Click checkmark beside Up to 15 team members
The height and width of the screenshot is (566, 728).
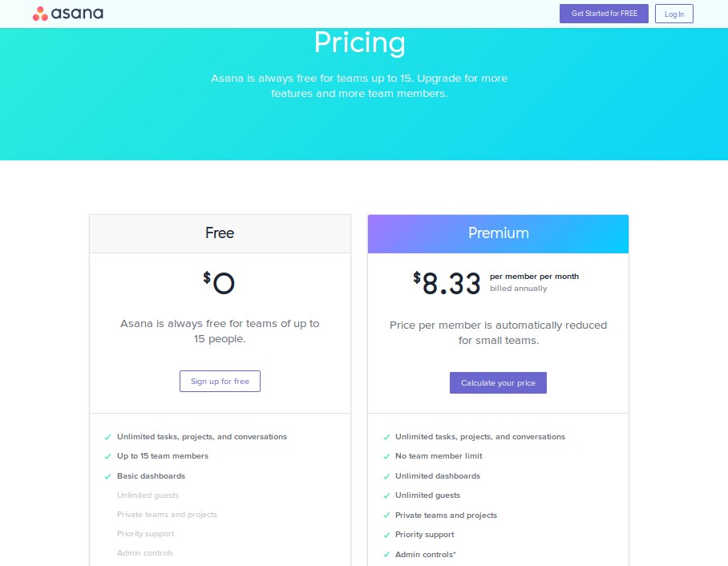(107, 457)
